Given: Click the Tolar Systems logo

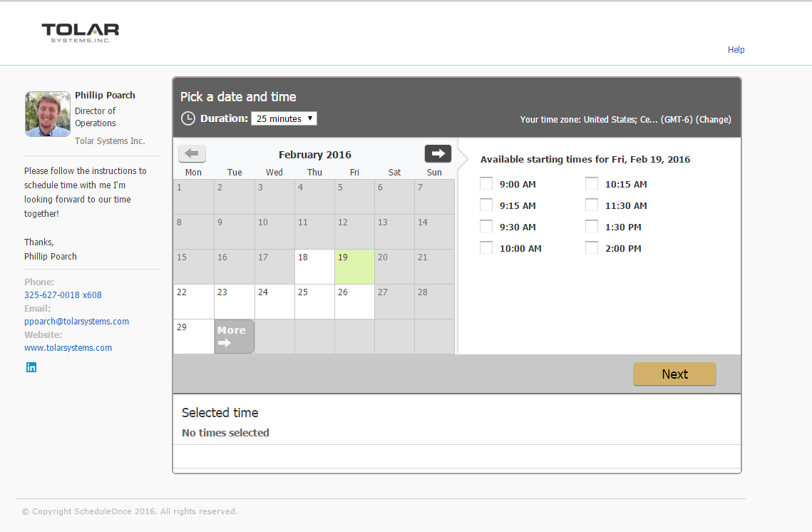Looking at the screenshot, I should [x=81, y=33].
